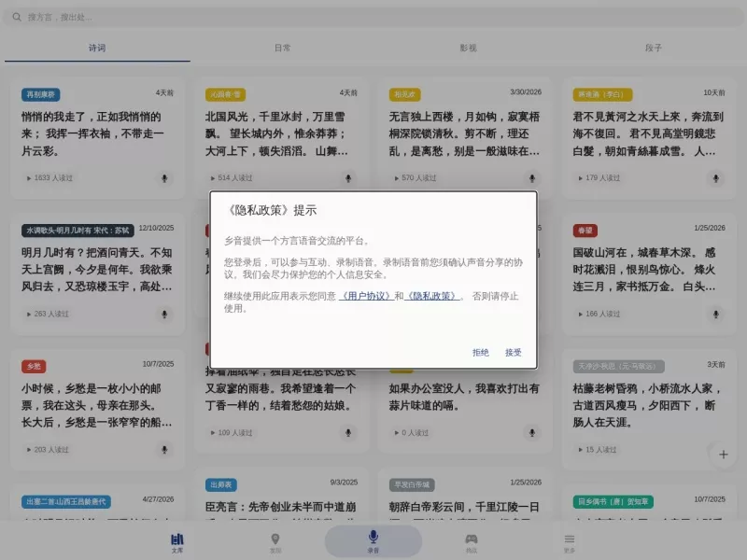Image resolution: width=747 pixels, height=560 pixels.
Task: Play recordings via 179 人读过
Action: (x=599, y=178)
